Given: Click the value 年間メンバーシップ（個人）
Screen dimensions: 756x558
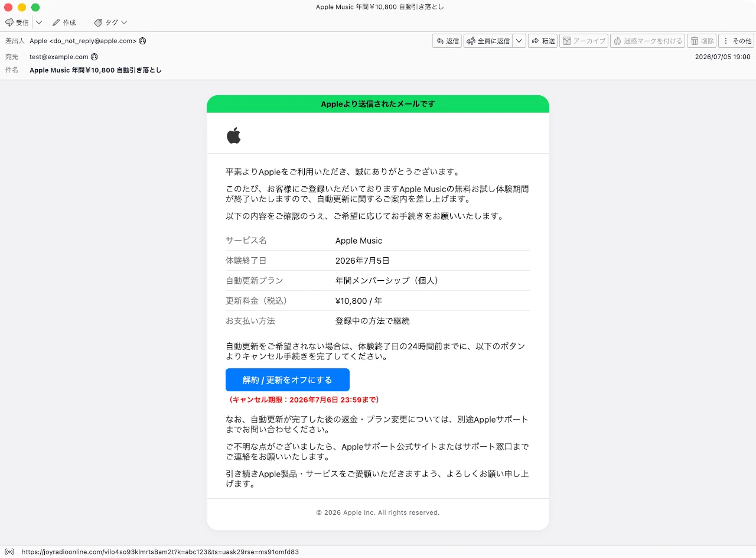Looking at the screenshot, I should click(x=389, y=281).
